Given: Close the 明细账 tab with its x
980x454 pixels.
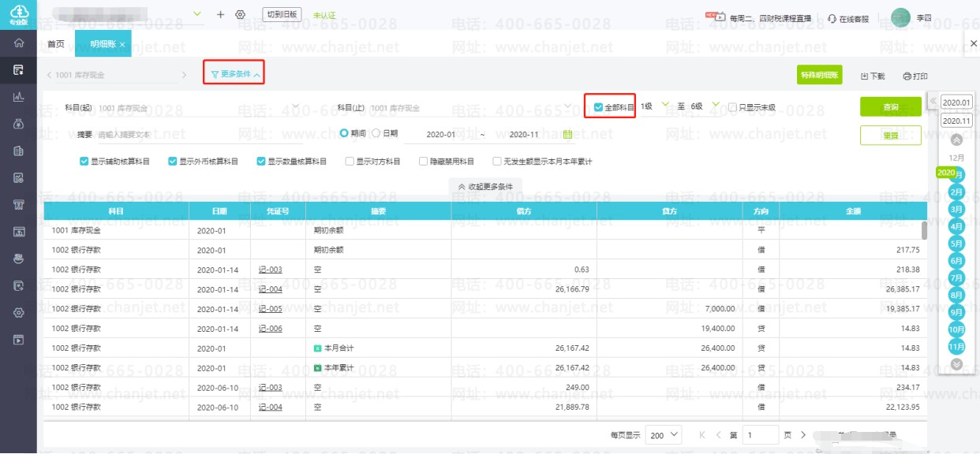Looking at the screenshot, I should 122,45.
